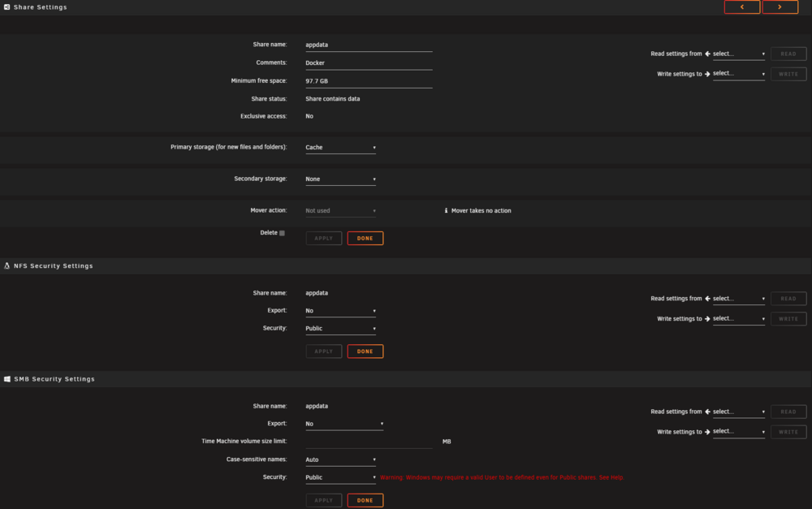
Task: Tick the Delete checkbox
Action: tap(283, 233)
